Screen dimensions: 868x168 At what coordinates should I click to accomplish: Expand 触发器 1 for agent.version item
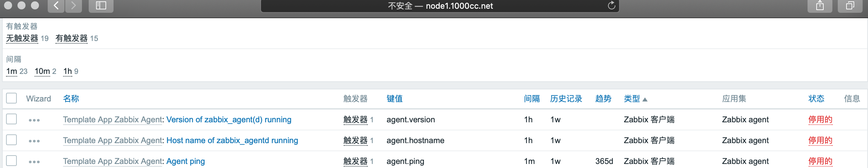[x=355, y=120]
